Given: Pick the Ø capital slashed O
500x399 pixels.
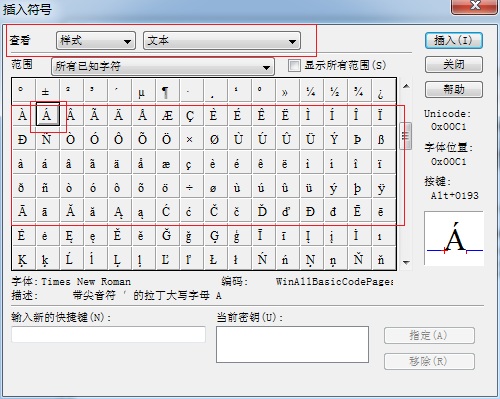Looking at the screenshot, I should (x=215, y=138).
